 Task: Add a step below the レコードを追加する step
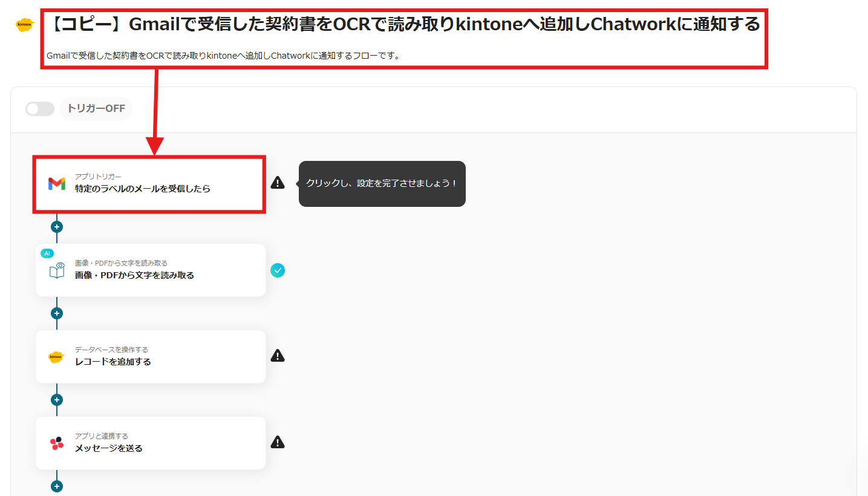pyautogui.click(x=57, y=400)
